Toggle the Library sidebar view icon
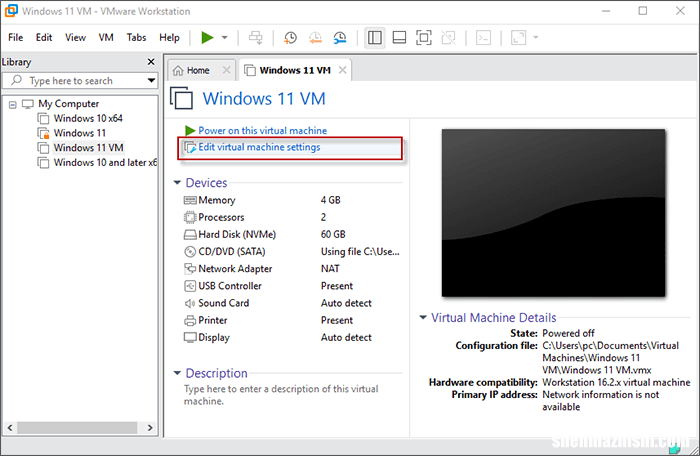The width and height of the screenshot is (700, 456). pos(375,38)
